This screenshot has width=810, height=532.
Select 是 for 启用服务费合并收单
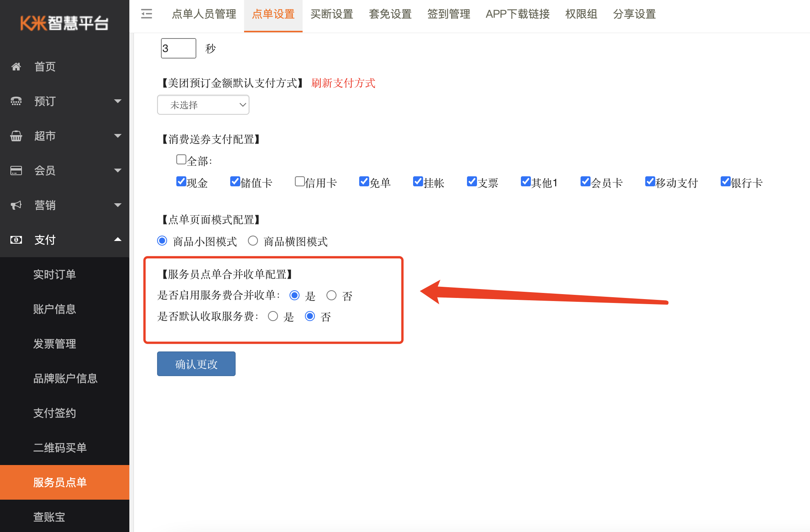coord(295,295)
